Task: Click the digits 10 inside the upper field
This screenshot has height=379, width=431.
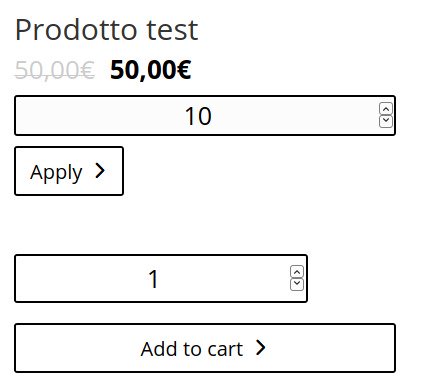Action: click(x=198, y=116)
